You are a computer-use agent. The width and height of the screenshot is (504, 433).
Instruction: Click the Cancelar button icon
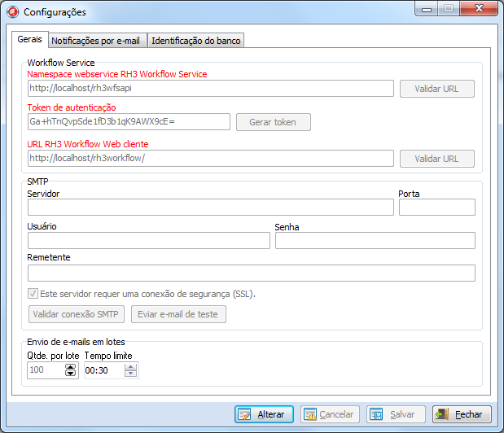(x=309, y=414)
